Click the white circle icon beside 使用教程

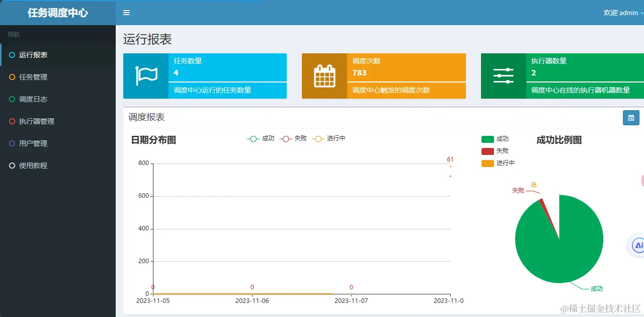tap(12, 166)
